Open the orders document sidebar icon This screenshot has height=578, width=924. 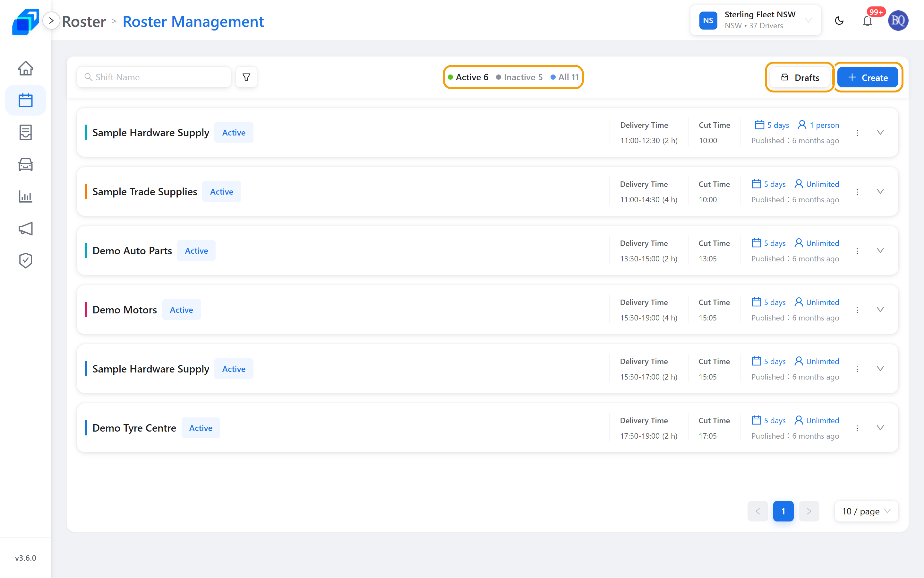(x=26, y=132)
